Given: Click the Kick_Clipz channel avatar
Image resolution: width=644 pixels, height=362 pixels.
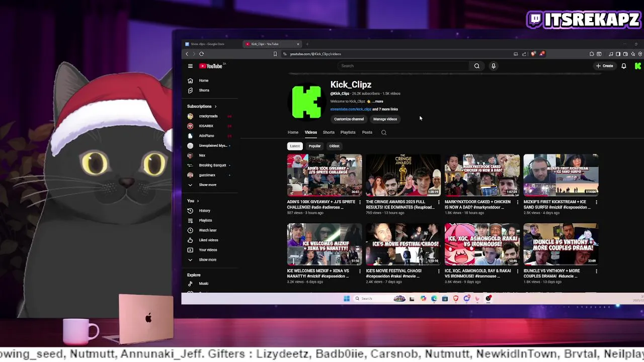Looking at the screenshot, I should pos(306,102).
